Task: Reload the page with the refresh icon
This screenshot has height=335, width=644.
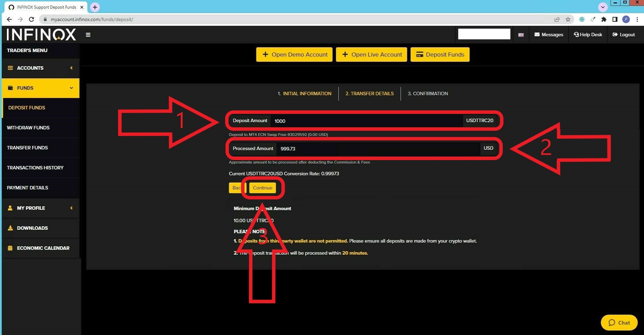Action: pos(31,19)
